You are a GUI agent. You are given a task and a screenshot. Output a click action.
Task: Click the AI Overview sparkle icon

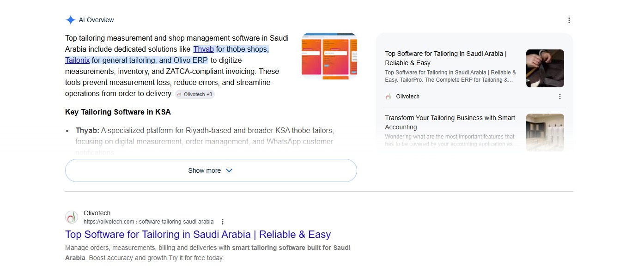[x=70, y=20]
